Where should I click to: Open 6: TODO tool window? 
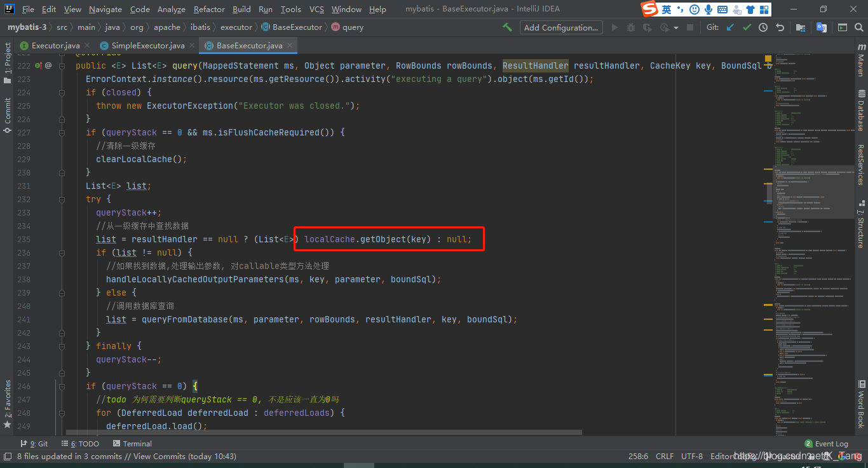[x=80, y=444]
